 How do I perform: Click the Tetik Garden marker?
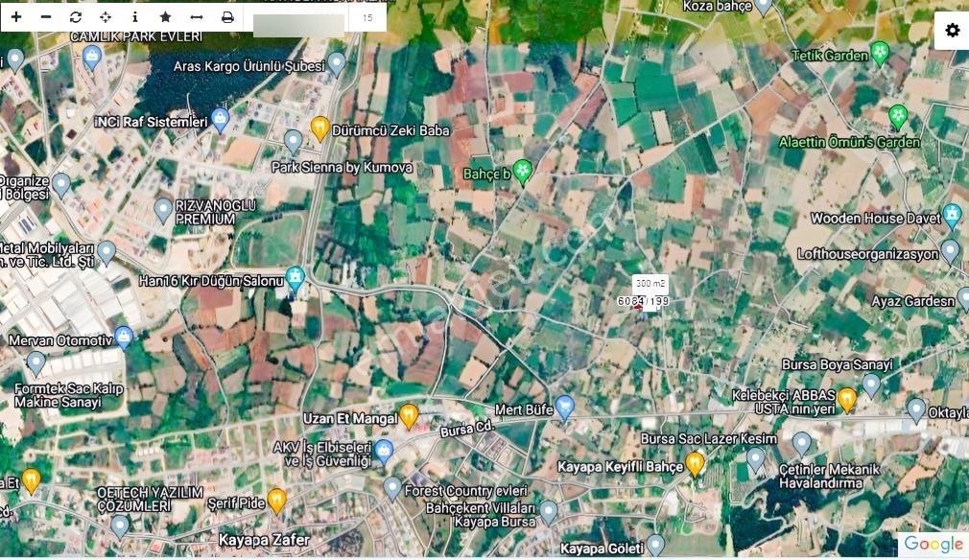tap(880, 54)
